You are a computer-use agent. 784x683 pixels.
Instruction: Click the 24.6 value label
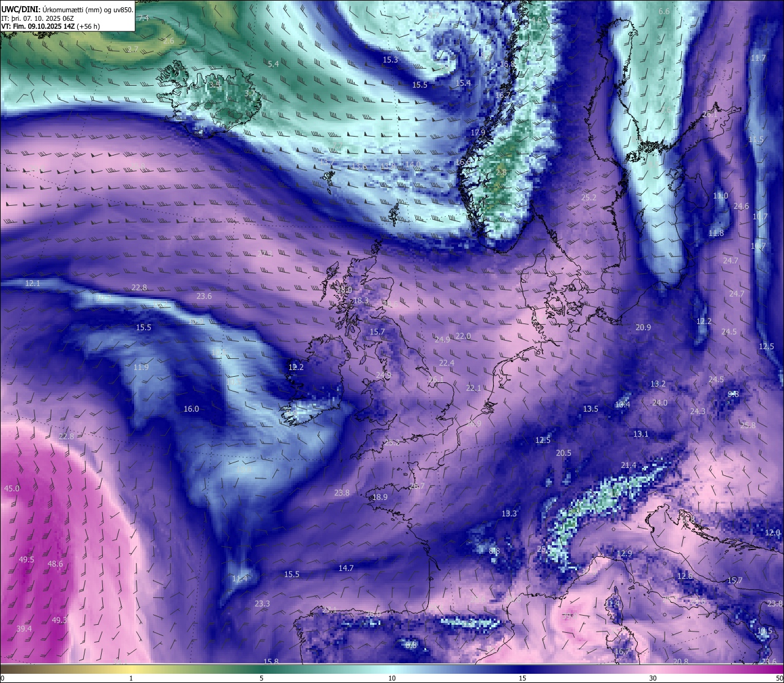point(741,206)
